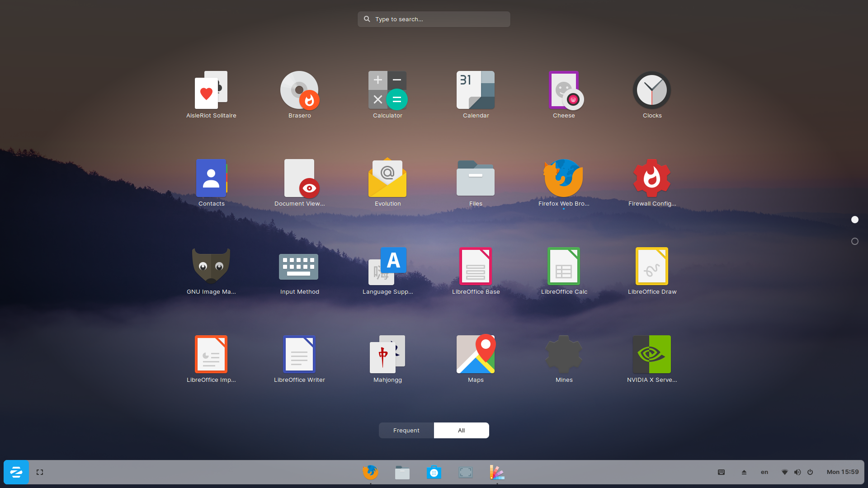Open the network status tray icon
This screenshot has height=488, width=868.
tap(784, 472)
